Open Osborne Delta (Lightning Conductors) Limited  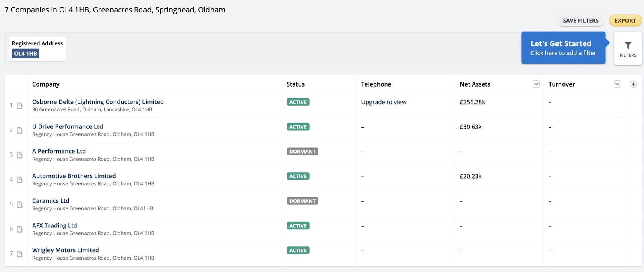(x=98, y=102)
